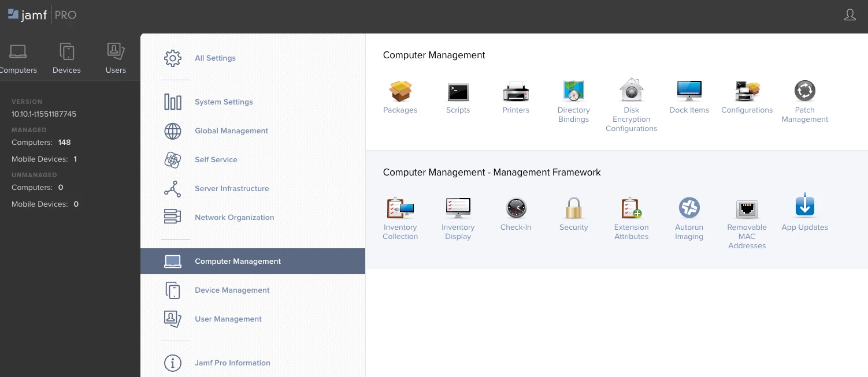
Task: Click the Scripts text link
Action: pos(458,110)
